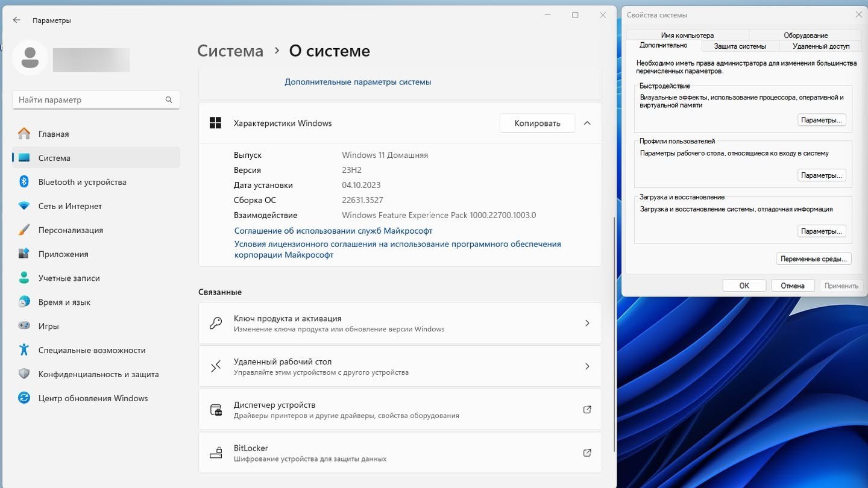Click the Home (Главная) house icon in the sidebar
868x488 pixels.
click(24, 134)
